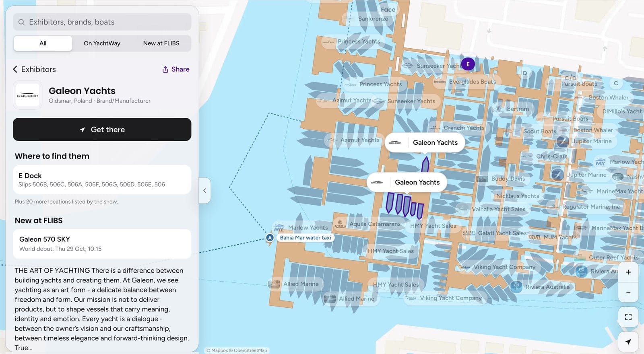Center map on my location

point(628,342)
